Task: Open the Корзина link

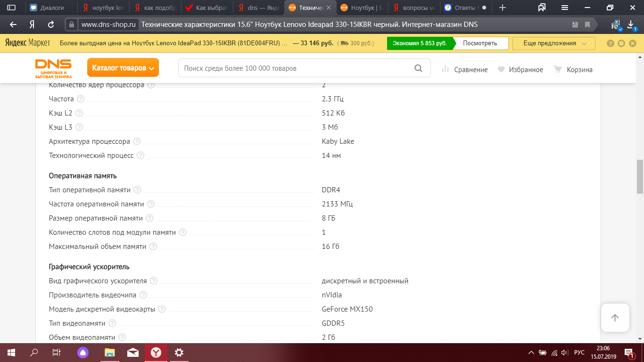Action: click(573, 69)
